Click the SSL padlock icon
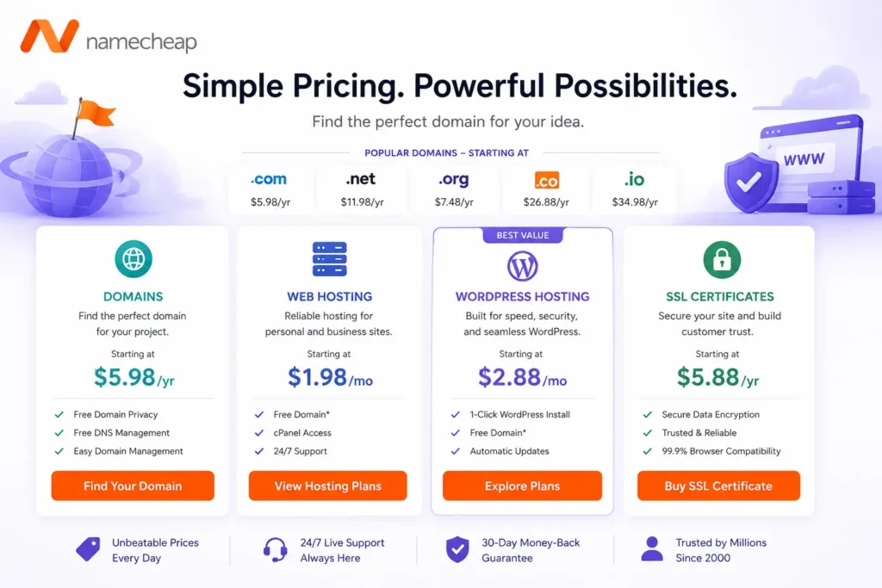Screen dimensions: 882x588 [722, 260]
